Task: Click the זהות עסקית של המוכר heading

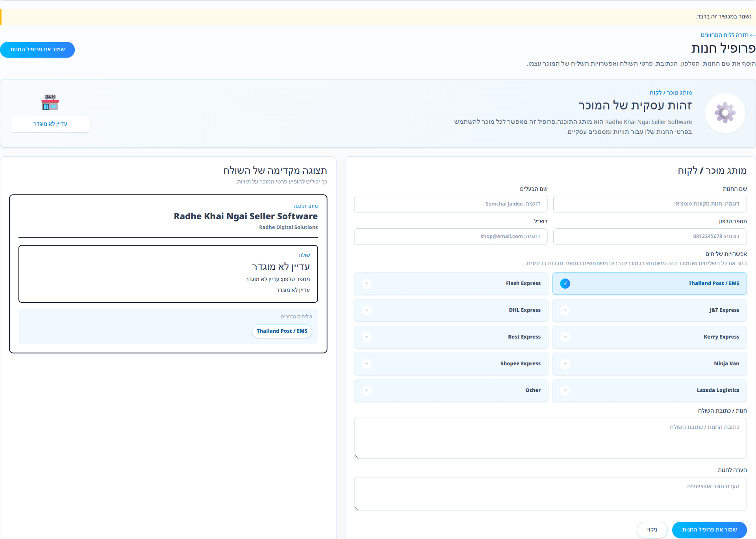Action: [x=635, y=106]
